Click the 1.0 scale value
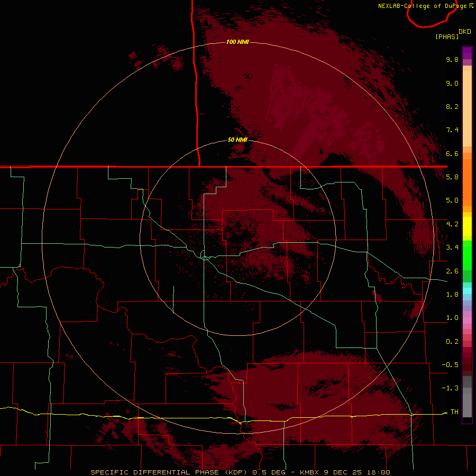This screenshot has height=476, width=476. coord(452,318)
